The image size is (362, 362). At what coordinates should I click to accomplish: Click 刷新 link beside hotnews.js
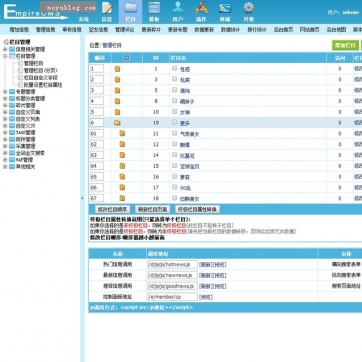point(205,265)
